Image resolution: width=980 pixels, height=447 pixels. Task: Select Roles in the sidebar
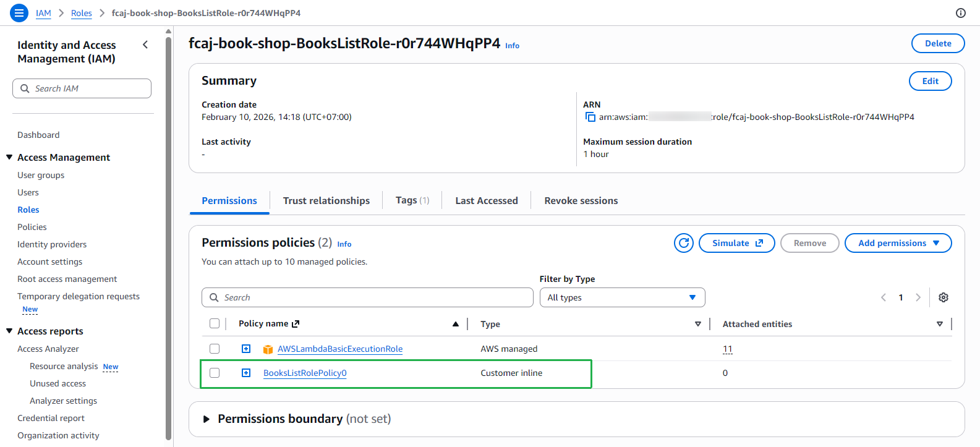(28, 210)
